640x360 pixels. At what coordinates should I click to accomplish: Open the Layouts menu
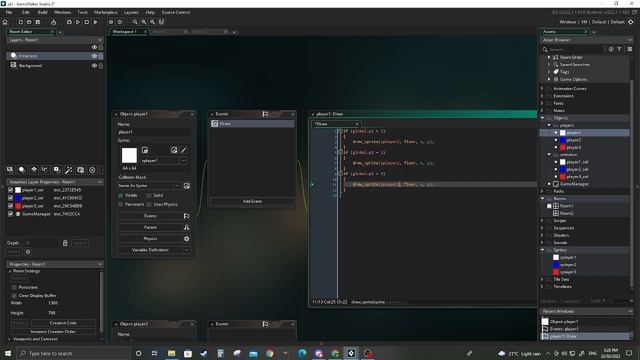tap(131, 12)
